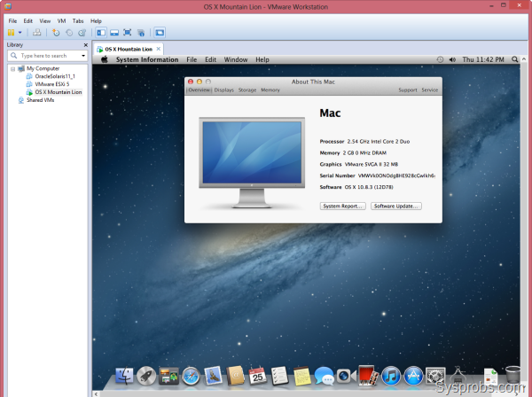
Task: Open Mission Control from the dock
Action: 168,376
